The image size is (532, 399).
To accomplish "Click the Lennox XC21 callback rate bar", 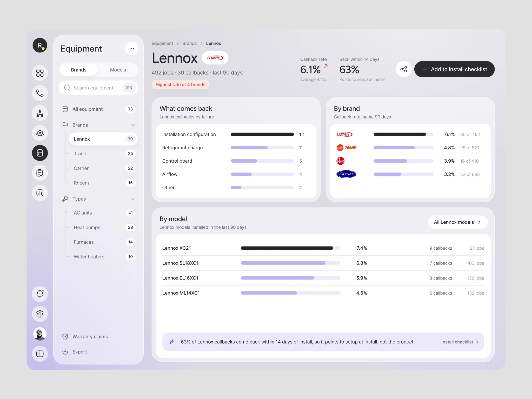I will [290, 248].
